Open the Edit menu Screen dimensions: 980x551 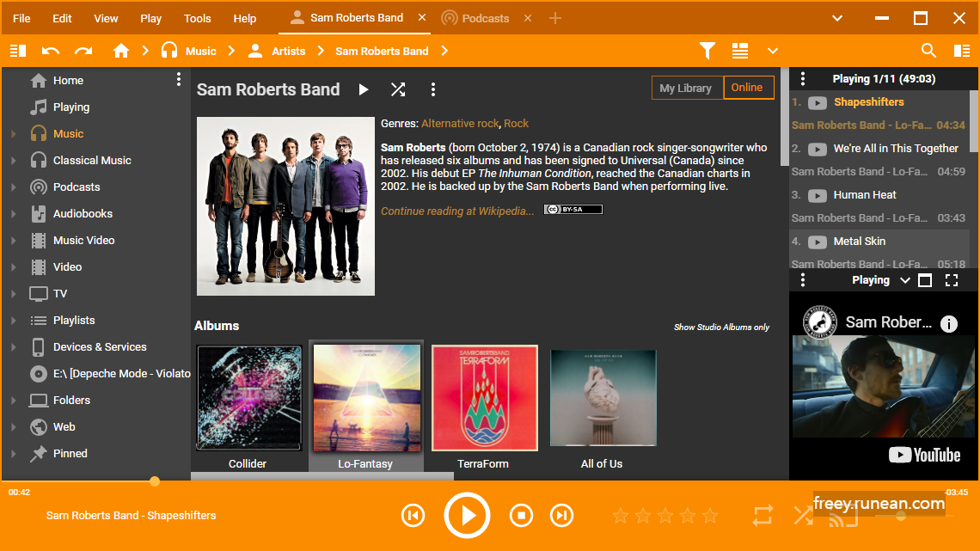click(62, 18)
